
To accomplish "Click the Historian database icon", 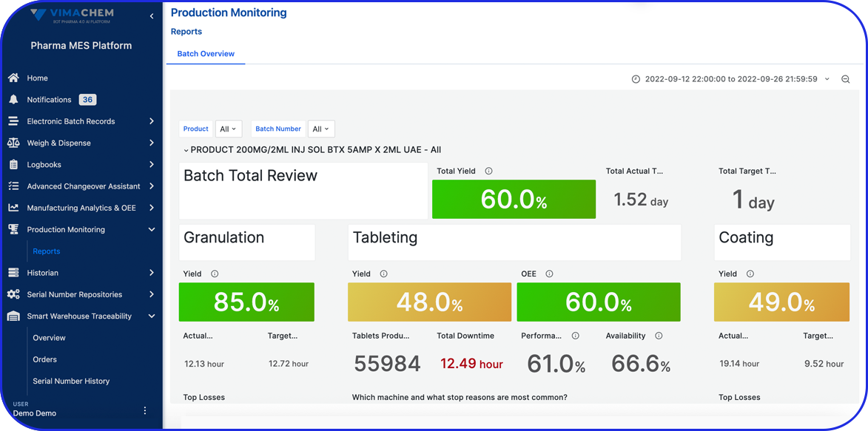I will (x=13, y=273).
